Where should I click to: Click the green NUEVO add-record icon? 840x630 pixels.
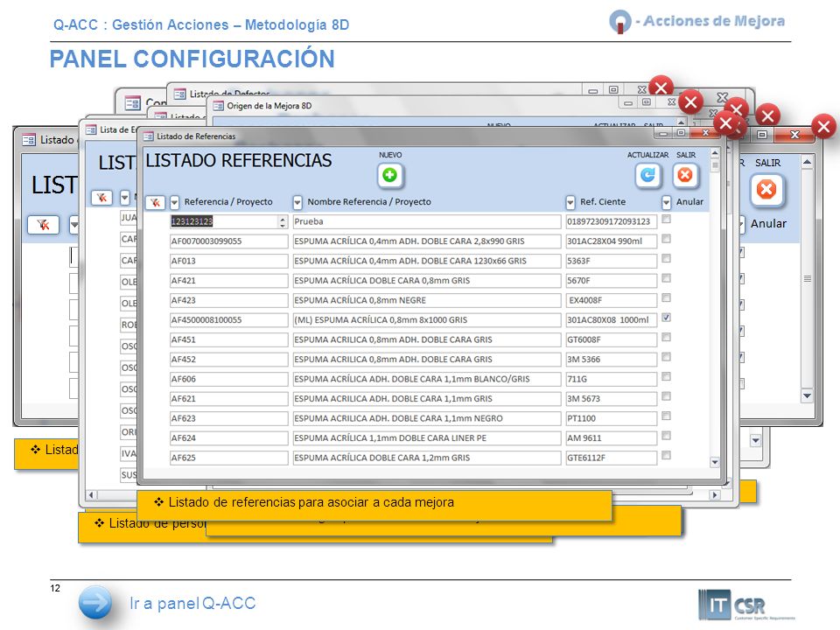click(x=390, y=175)
